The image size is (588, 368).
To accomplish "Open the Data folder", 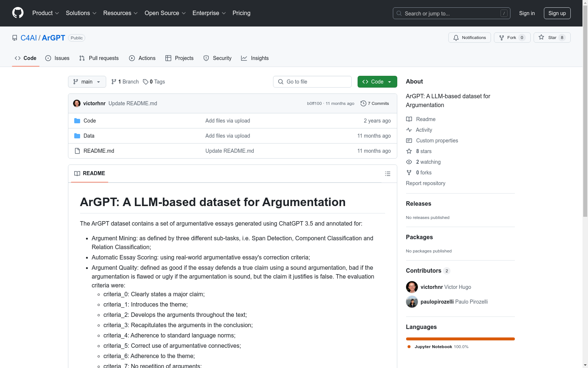I will 89,136.
